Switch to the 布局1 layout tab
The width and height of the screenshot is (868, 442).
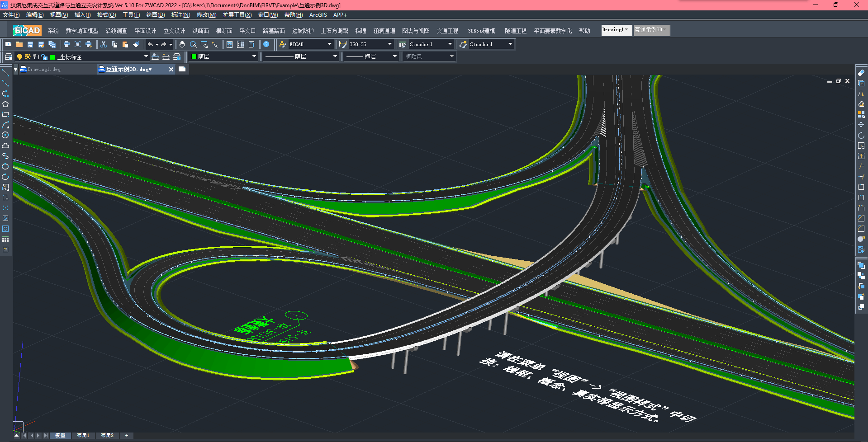(83, 435)
